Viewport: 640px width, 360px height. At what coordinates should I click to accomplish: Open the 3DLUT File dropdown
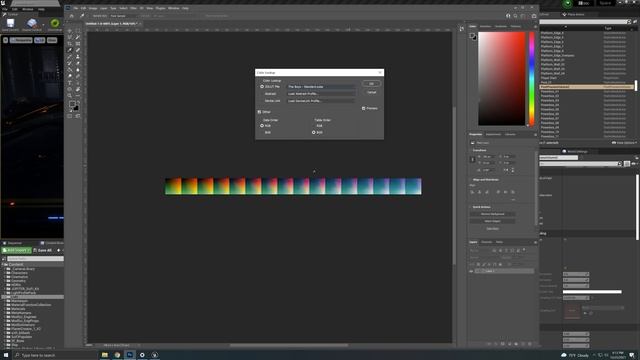point(321,87)
